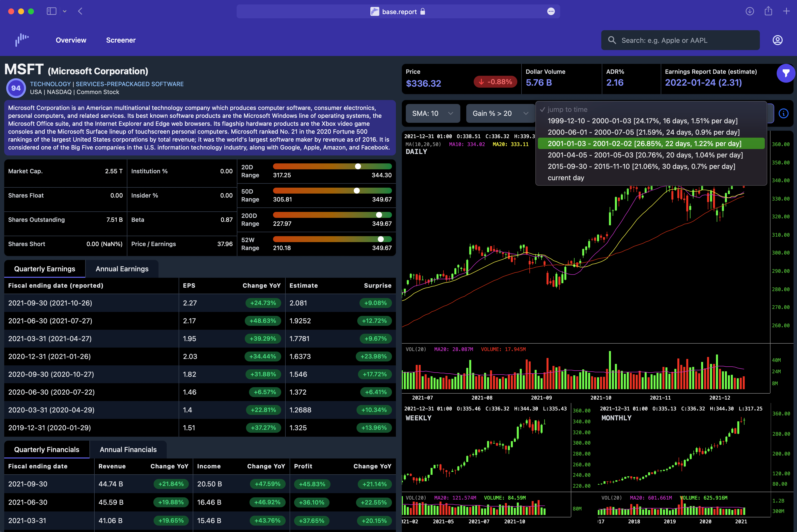Switch to Annual Earnings tab

coord(122,269)
